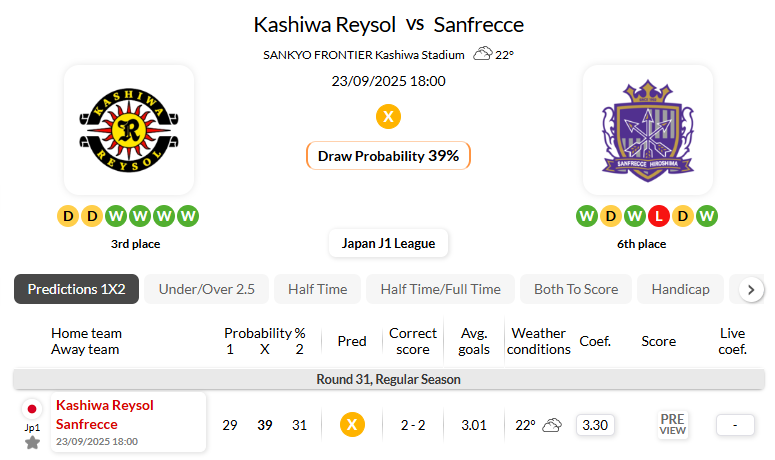Select the Predictions 1X2 tab

tap(77, 289)
